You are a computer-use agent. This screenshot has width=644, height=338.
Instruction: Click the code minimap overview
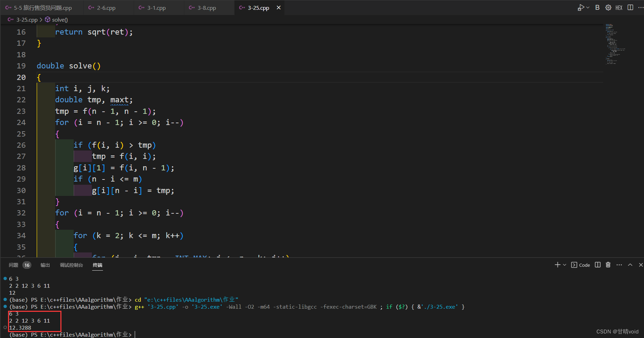[615, 44]
